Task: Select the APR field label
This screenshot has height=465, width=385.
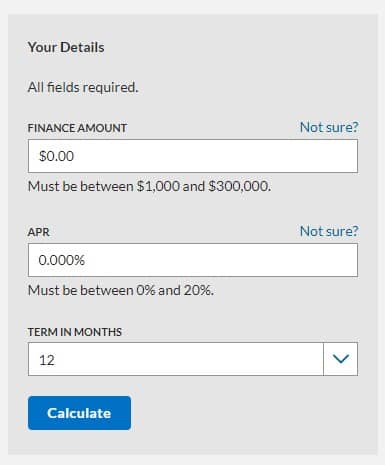Action: 39,232
